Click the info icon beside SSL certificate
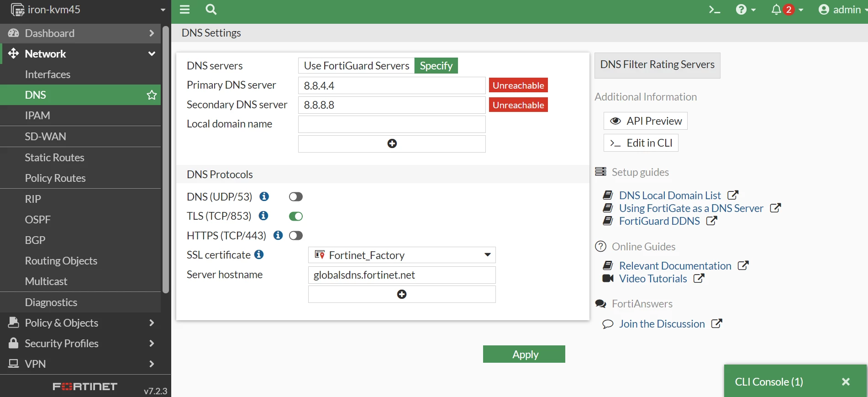 pyautogui.click(x=259, y=254)
